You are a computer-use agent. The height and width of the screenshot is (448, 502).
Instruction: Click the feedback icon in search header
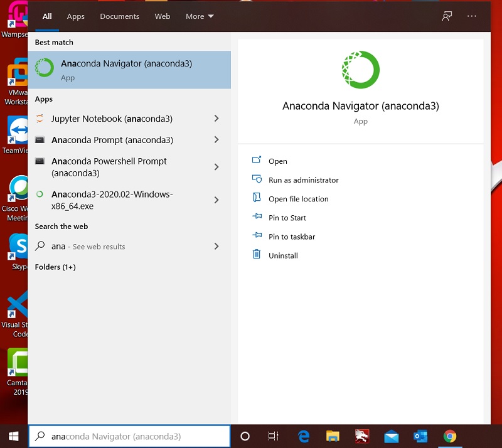click(x=447, y=16)
